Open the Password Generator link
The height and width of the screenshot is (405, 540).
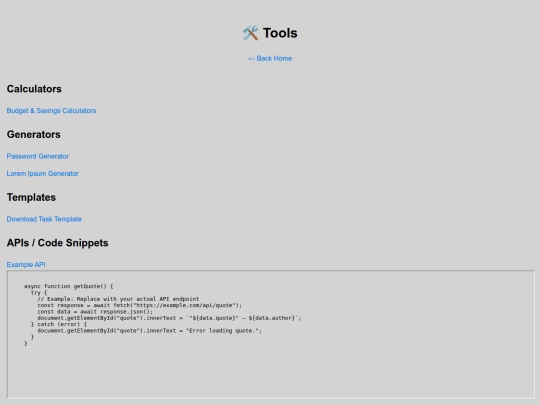click(x=38, y=156)
